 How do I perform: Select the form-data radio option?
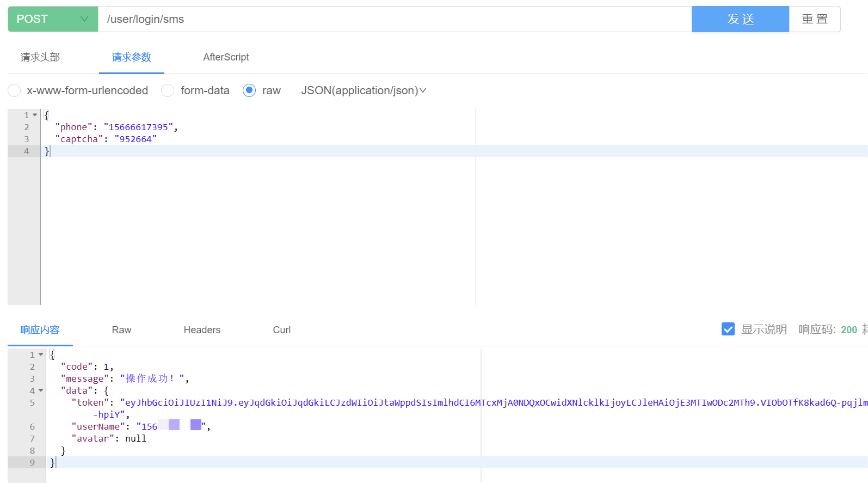point(168,90)
